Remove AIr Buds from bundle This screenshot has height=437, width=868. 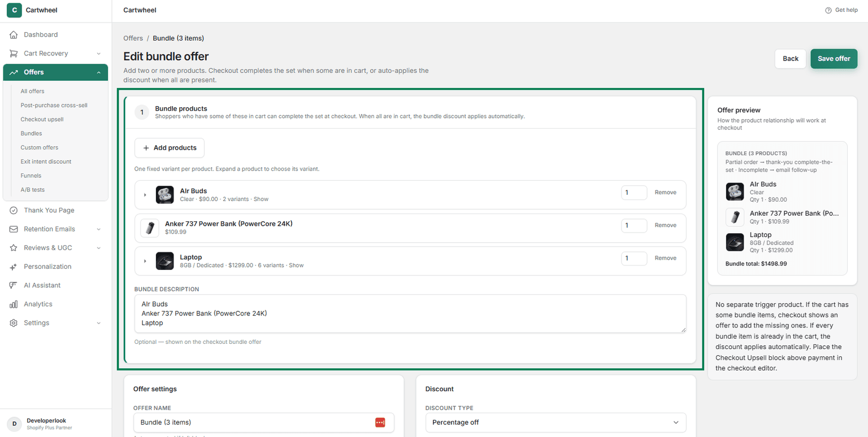665,193
